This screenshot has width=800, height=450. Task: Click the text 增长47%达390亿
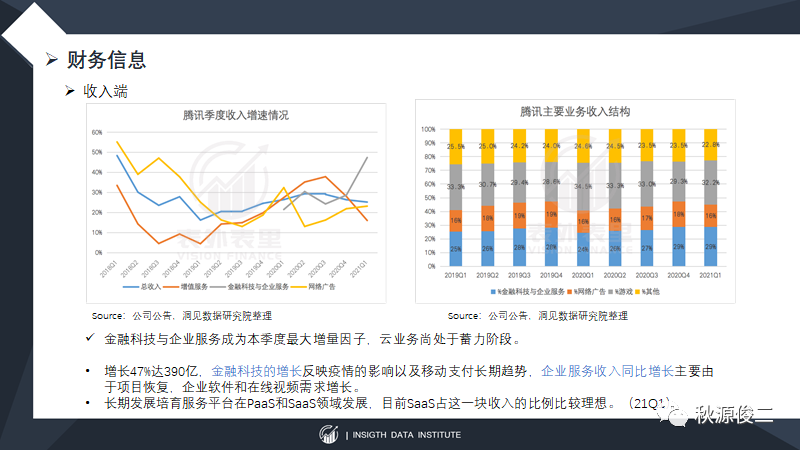pos(151,371)
